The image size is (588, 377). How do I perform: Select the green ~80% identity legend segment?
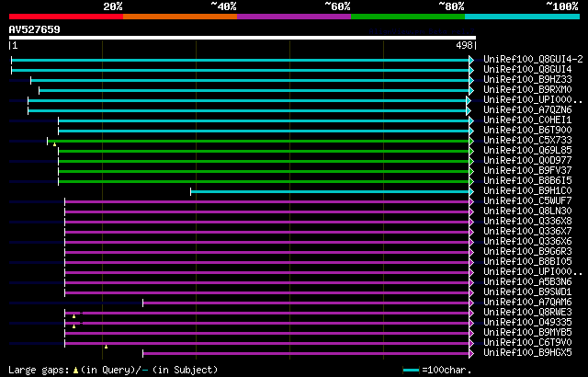(408, 17)
